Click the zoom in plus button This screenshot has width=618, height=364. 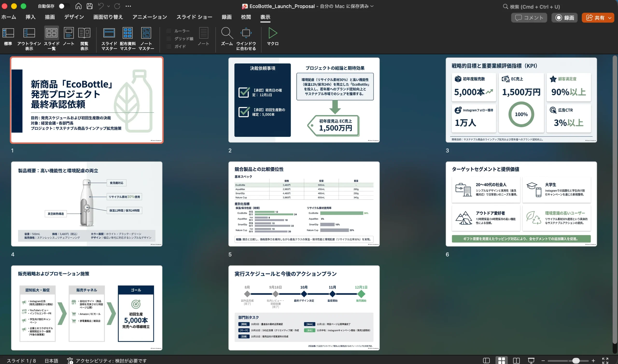click(593, 361)
